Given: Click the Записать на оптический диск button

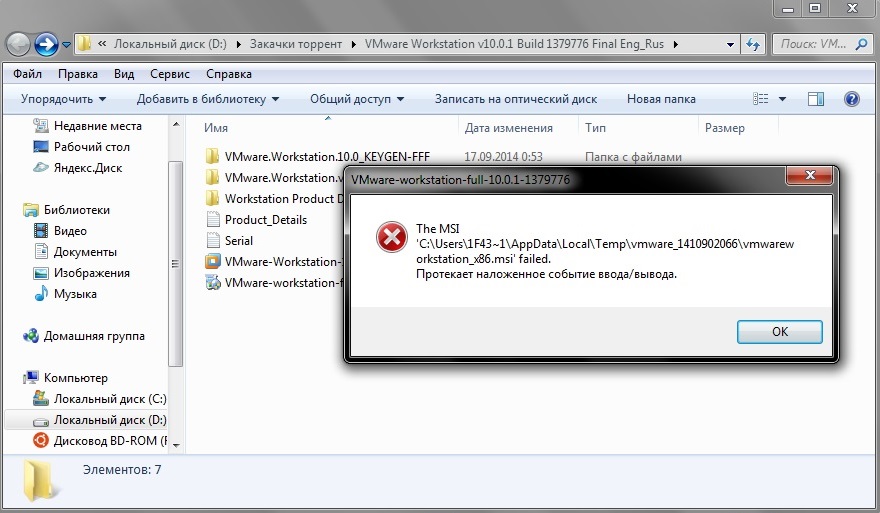Looking at the screenshot, I should point(515,99).
